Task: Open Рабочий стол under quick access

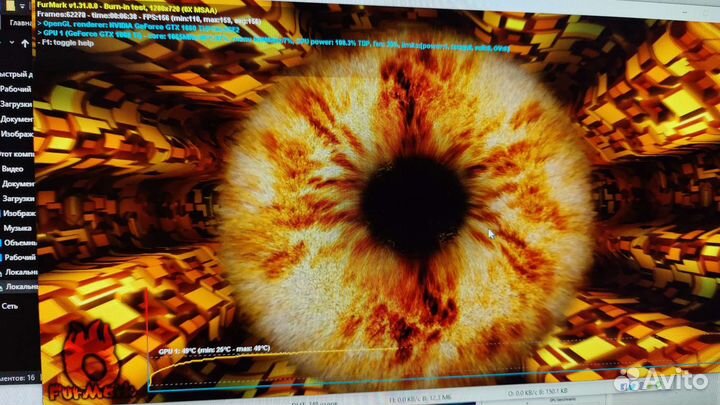Action: (16, 89)
